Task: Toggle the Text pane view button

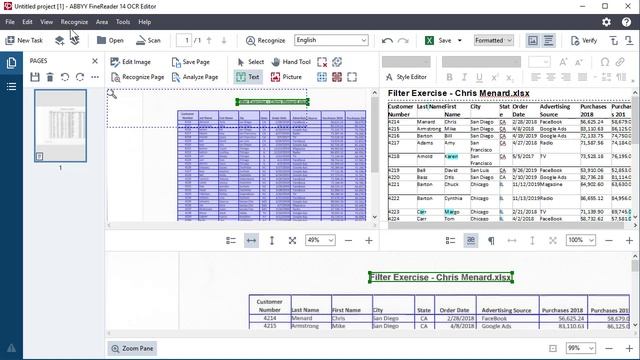Action: [548, 40]
